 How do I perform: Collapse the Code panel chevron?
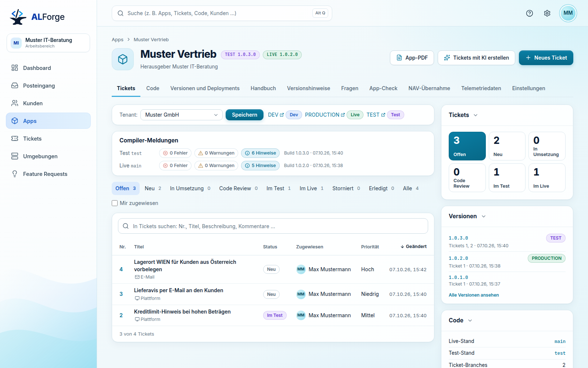click(470, 321)
